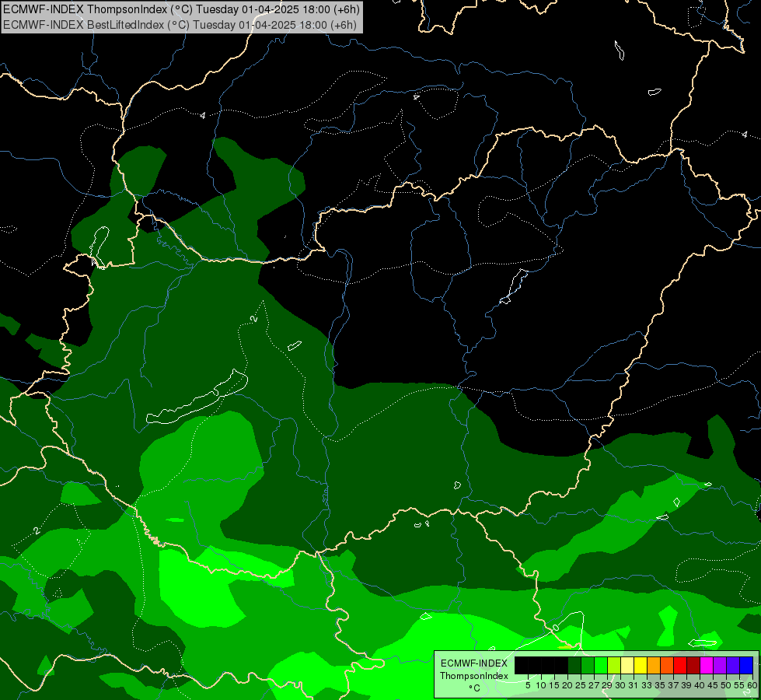Click the legend tick label 27
The height and width of the screenshot is (700, 761).
click(x=594, y=685)
